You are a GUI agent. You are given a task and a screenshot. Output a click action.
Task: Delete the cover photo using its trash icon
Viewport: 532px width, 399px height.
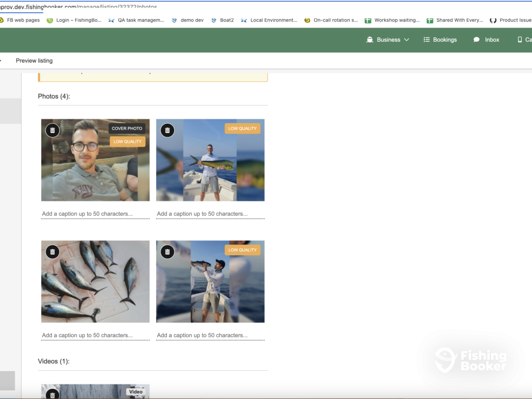point(52,130)
